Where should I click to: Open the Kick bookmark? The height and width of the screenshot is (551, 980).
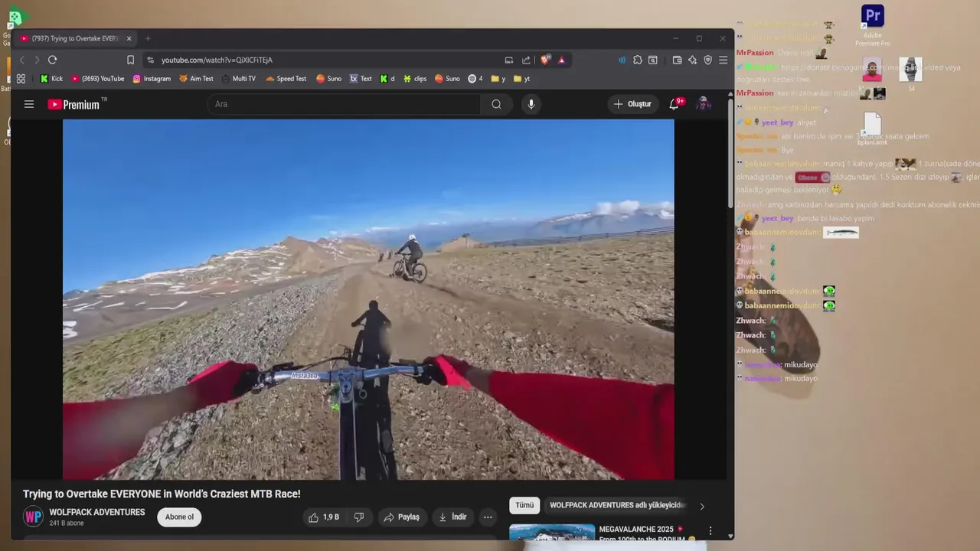[x=51, y=78]
